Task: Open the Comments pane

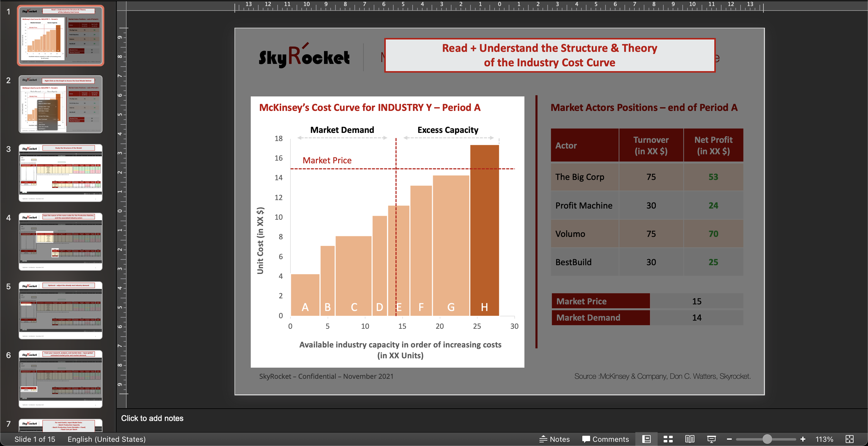Action: click(x=605, y=439)
